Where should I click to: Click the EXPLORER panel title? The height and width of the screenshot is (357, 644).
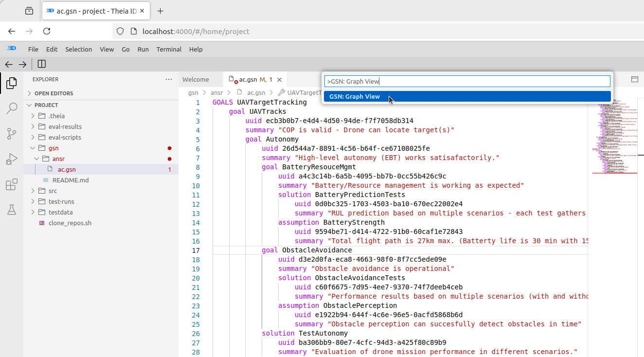(x=45, y=79)
